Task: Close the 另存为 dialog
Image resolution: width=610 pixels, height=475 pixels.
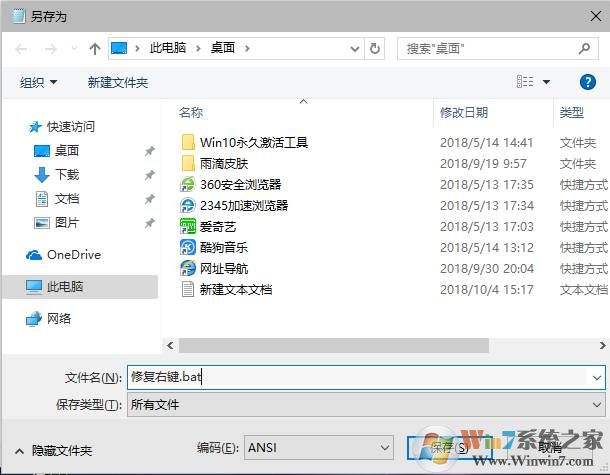Action: point(596,16)
